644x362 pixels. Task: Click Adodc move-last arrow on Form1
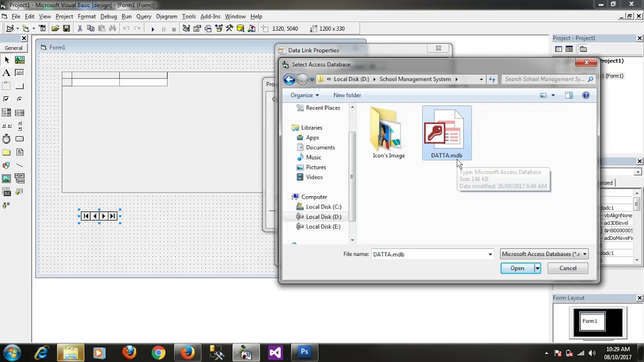[x=112, y=216]
